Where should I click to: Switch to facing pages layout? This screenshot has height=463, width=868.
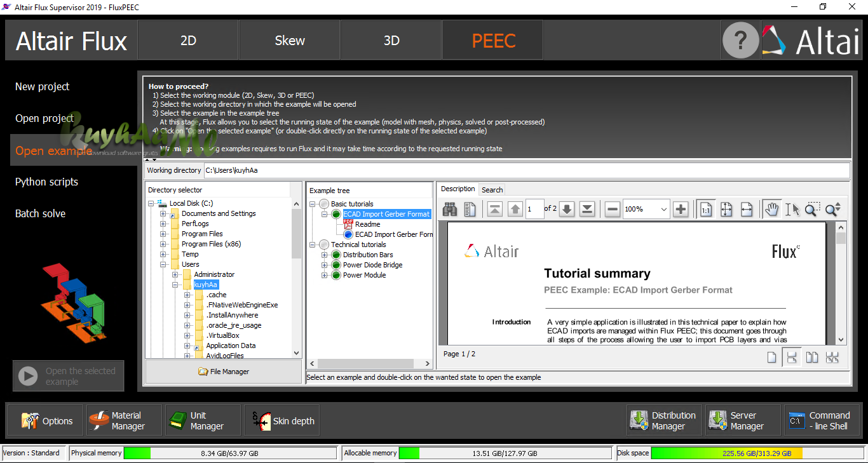click(x=812, y=357)
